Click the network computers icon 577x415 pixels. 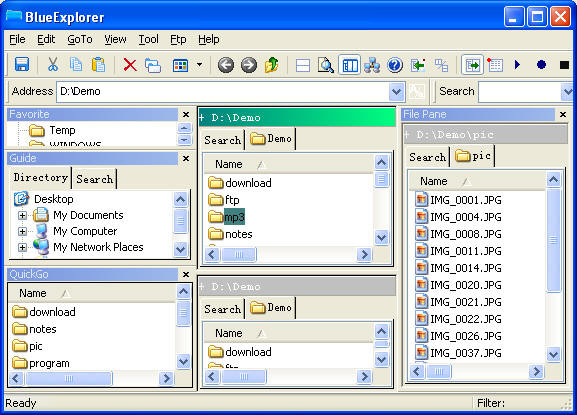click(x=372, y=65)
